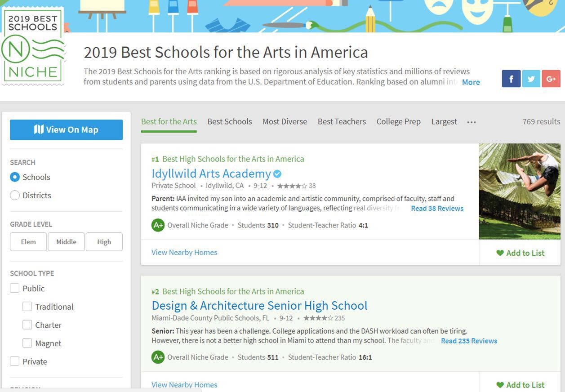This screenshot has width=565, height=392.
Task: Click the Twitter share icon
Action: click(531, 79)
